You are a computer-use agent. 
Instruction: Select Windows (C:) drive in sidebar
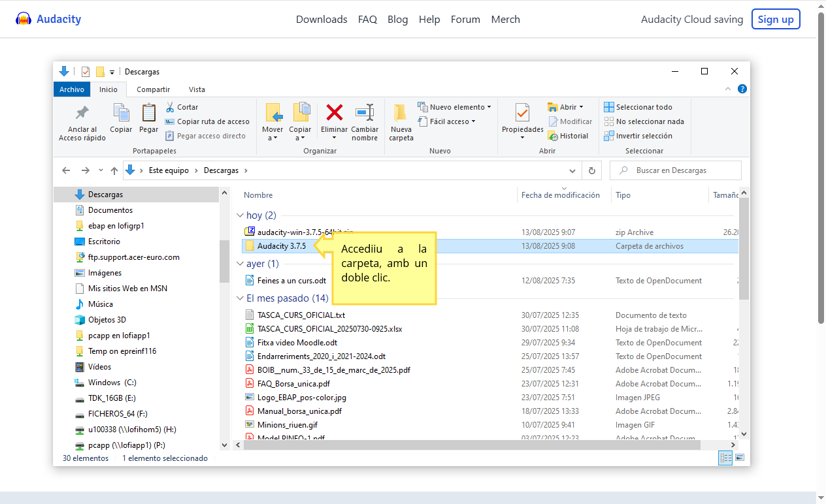click(112, 383)
